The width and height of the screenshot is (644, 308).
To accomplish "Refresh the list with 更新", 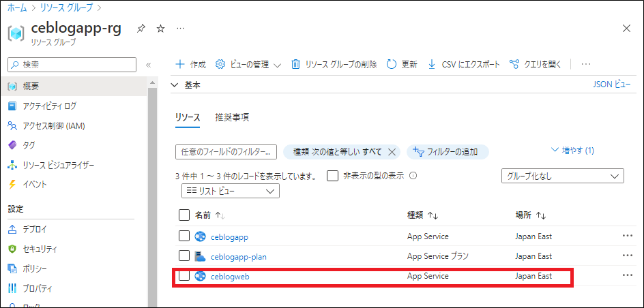I will pos(402,64).
